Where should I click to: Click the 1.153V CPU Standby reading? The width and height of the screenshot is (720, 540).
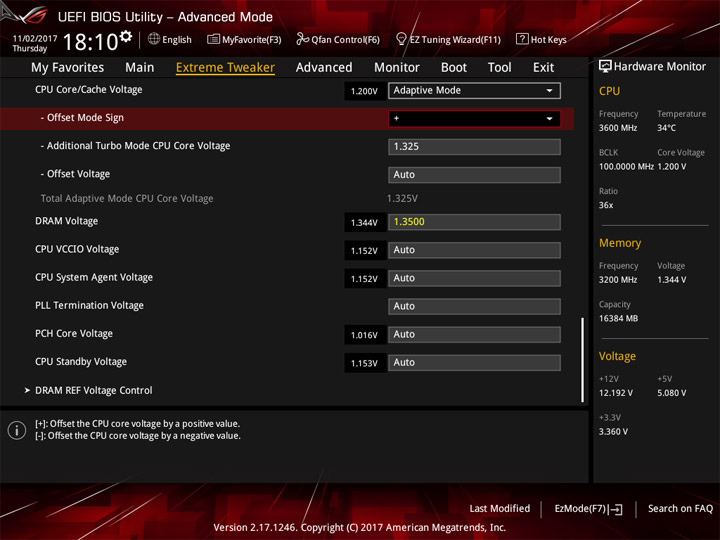(365, 363)
